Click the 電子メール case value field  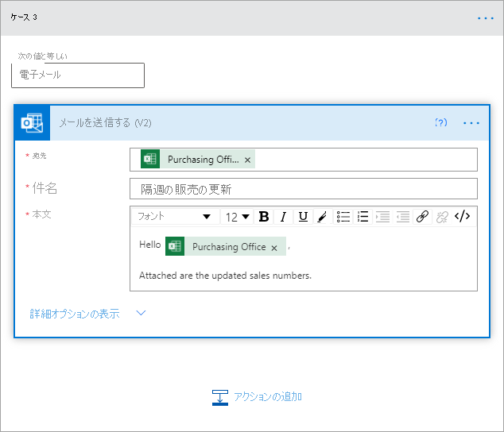(78, 75)
